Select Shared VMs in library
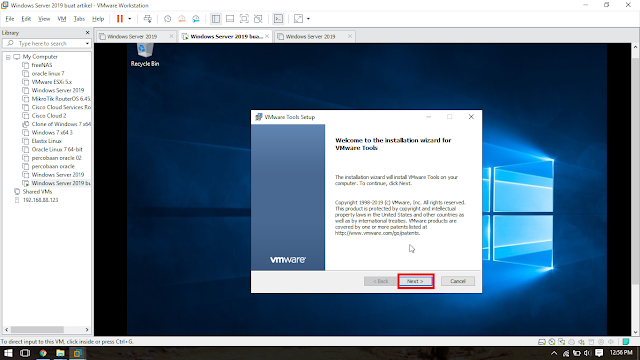 [37, 191]
